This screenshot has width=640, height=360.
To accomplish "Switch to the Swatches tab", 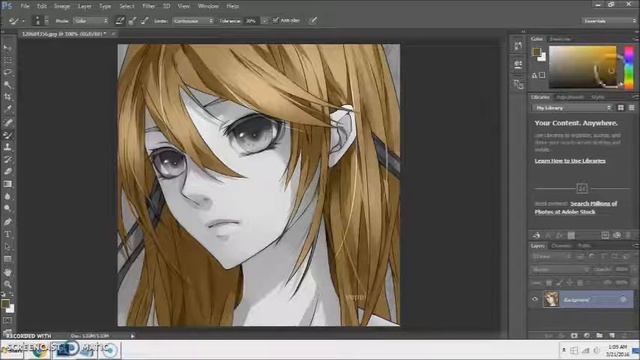I will pyautogui.click(x=560, y=39).
